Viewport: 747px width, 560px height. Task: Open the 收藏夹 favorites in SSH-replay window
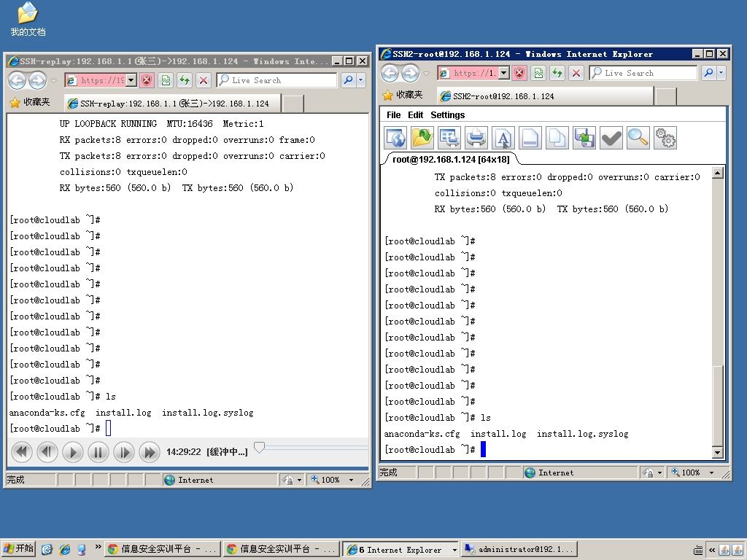[x=30, y=102]
